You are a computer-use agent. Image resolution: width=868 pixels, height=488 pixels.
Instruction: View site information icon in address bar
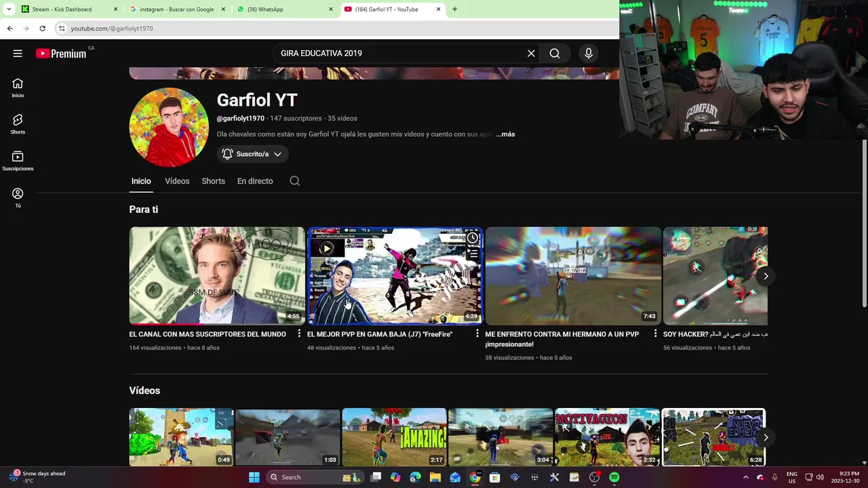click(62, 28)
